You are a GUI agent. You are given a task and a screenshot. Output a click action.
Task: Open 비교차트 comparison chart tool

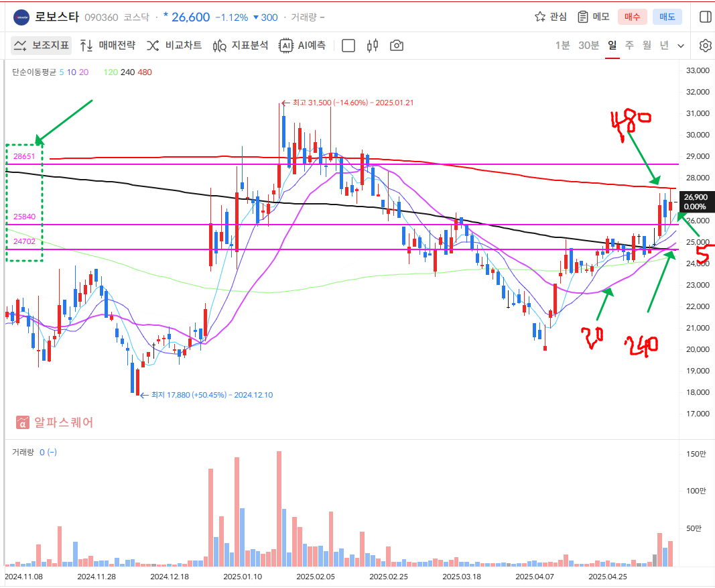[174, 45]
